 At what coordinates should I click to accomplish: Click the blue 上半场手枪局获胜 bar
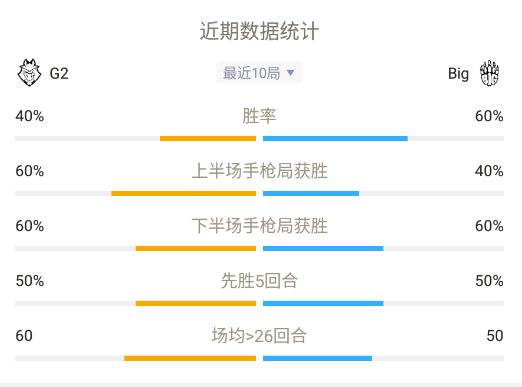pos(311,193)
